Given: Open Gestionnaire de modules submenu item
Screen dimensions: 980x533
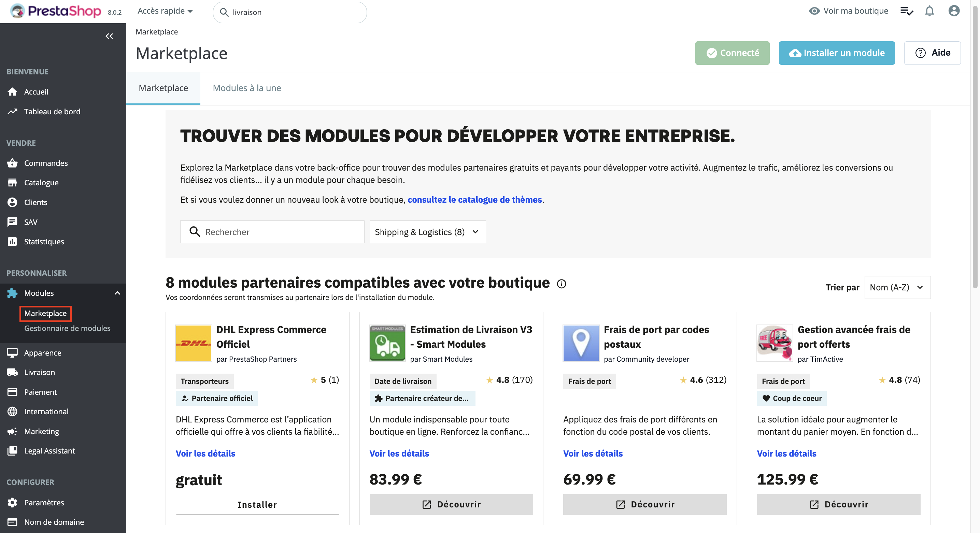Looking at the screenshot, I should 67,328.
